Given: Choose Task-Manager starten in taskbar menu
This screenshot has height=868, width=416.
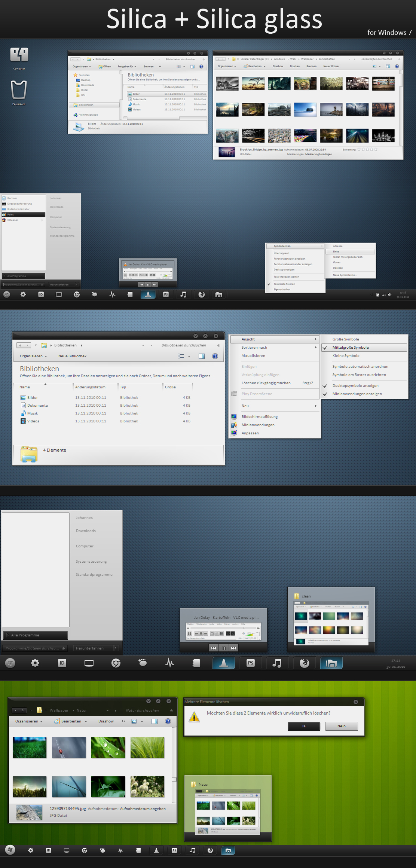Looking at the screenshot, I should pos(295,277).
